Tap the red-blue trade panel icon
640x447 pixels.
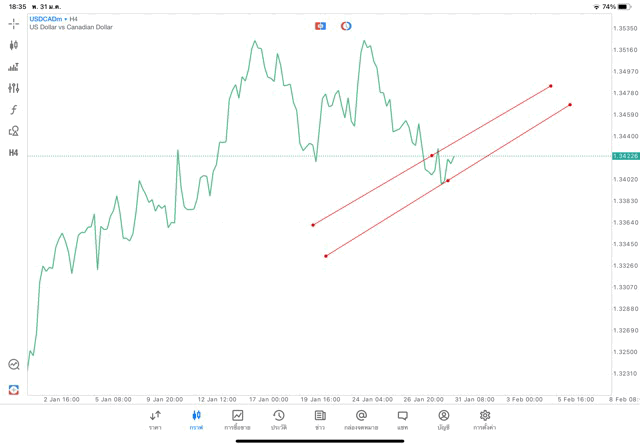[320, 26]
